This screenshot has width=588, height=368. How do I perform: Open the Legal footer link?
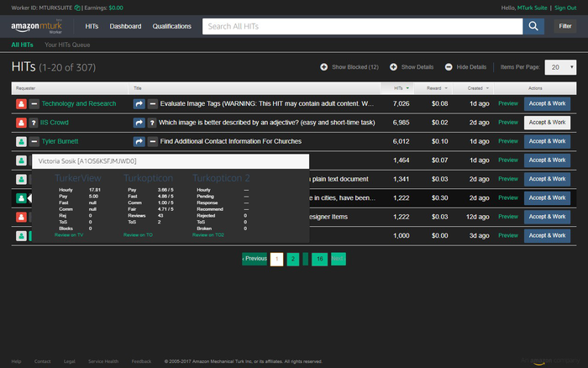70,361
